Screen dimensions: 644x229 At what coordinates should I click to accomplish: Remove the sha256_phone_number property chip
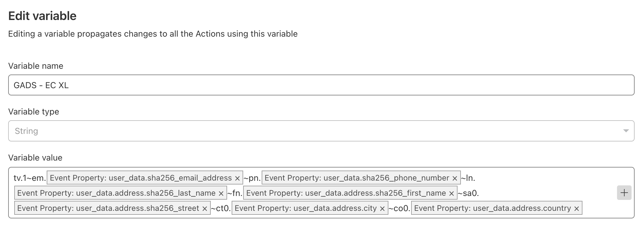(454, 178)
